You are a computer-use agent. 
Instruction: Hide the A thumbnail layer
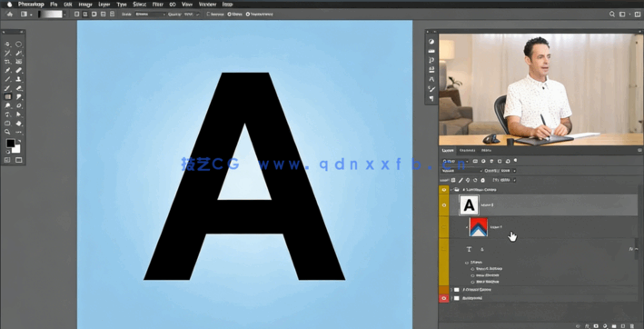443,205
